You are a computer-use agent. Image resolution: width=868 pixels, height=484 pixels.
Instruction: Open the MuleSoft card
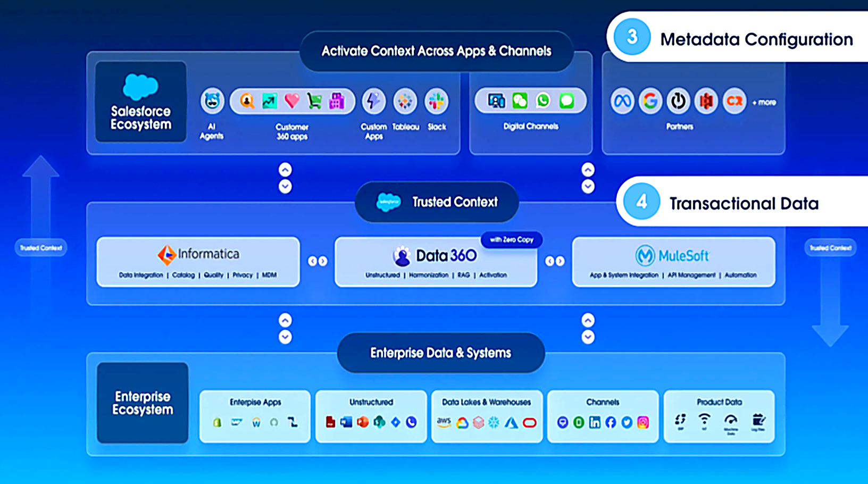click(673, 262)
